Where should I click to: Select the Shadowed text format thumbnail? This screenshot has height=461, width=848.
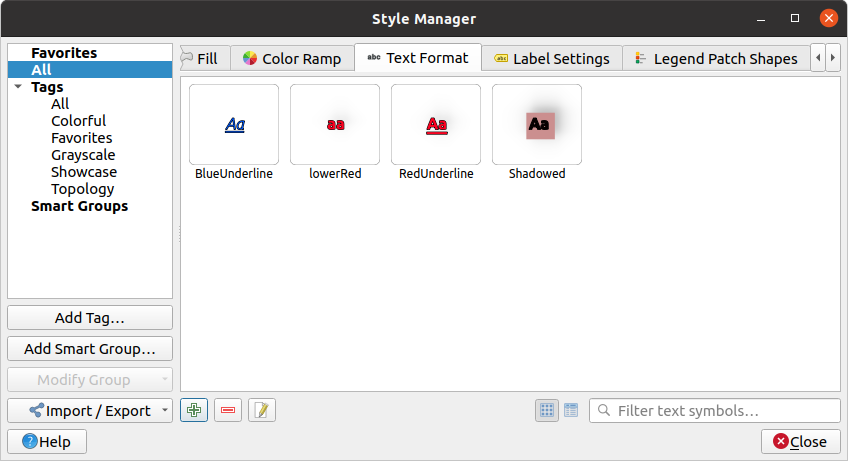pos(537,125)
